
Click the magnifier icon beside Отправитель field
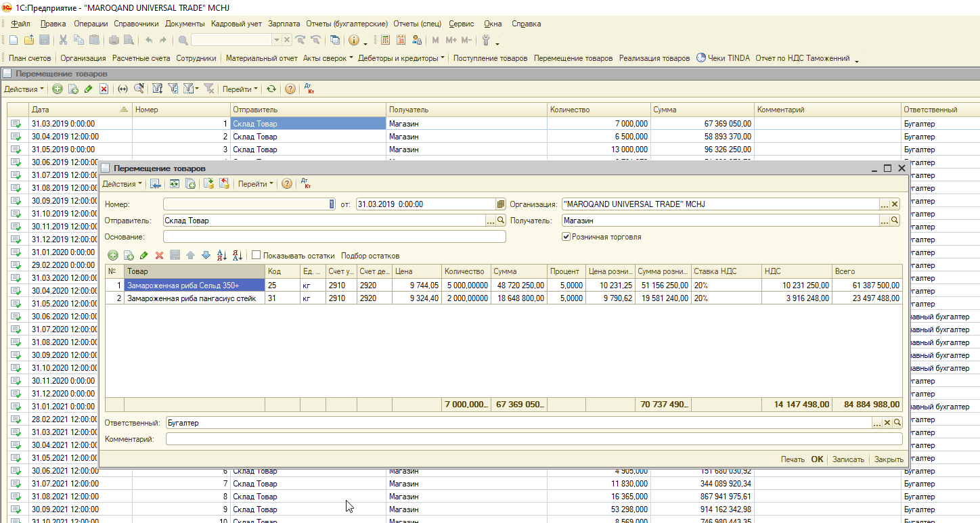[502, 221]
